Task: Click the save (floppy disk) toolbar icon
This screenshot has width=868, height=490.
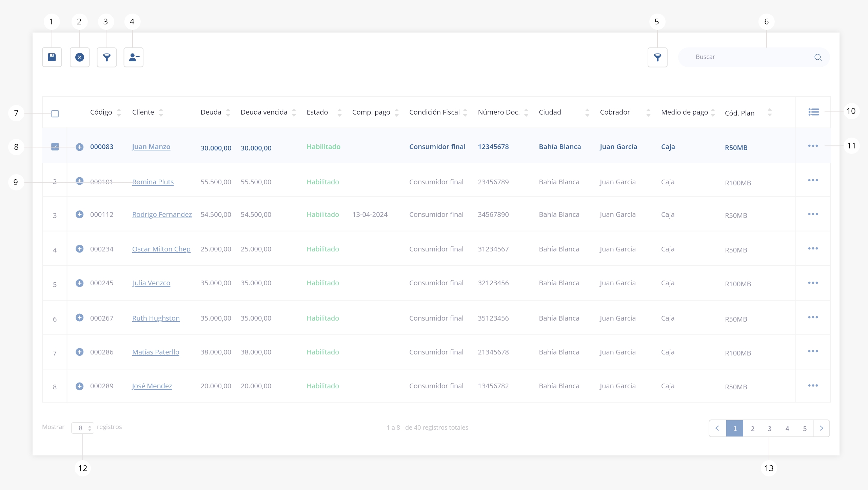Action: coord(52,57)
